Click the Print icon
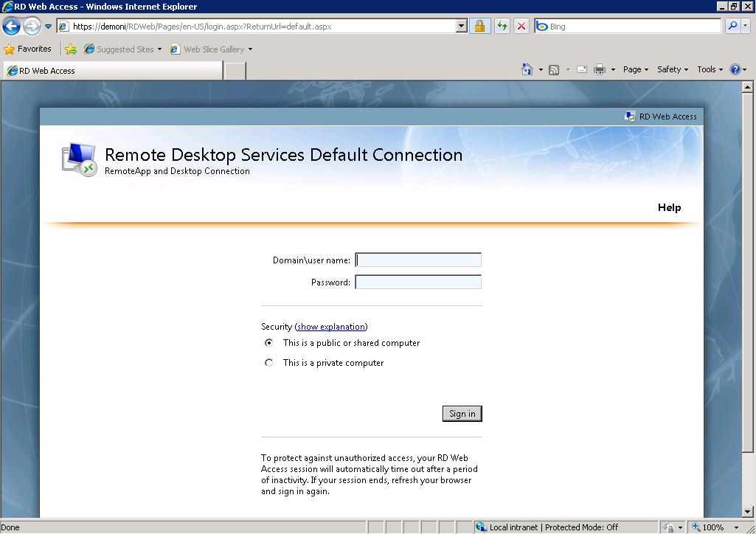The width and height of the screenshot is (756, 534). pos(600,69)
